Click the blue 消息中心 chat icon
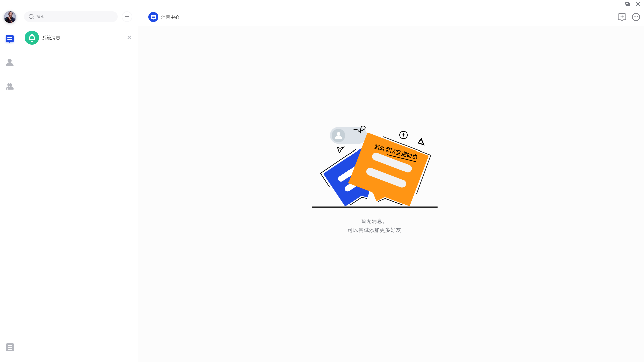Image resolution: width=644 pixels, height=362 pixels. pos(153,17)
